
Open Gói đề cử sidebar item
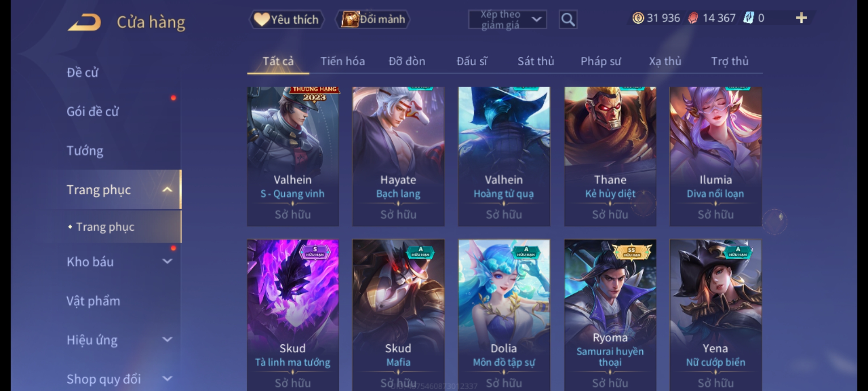pos(93,112)
